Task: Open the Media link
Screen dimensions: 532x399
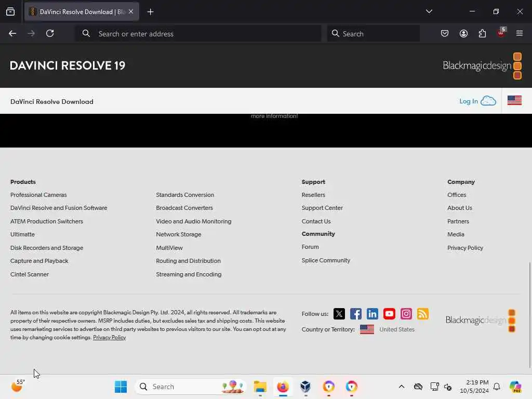Action: coord(456,234)
